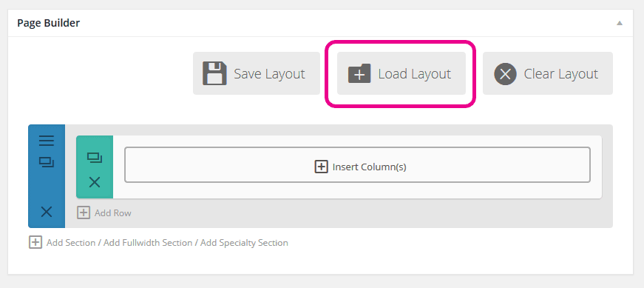Click the Save Layout floppy disk icon
This screenshot has height=288, width=644.
pos(214,73)
